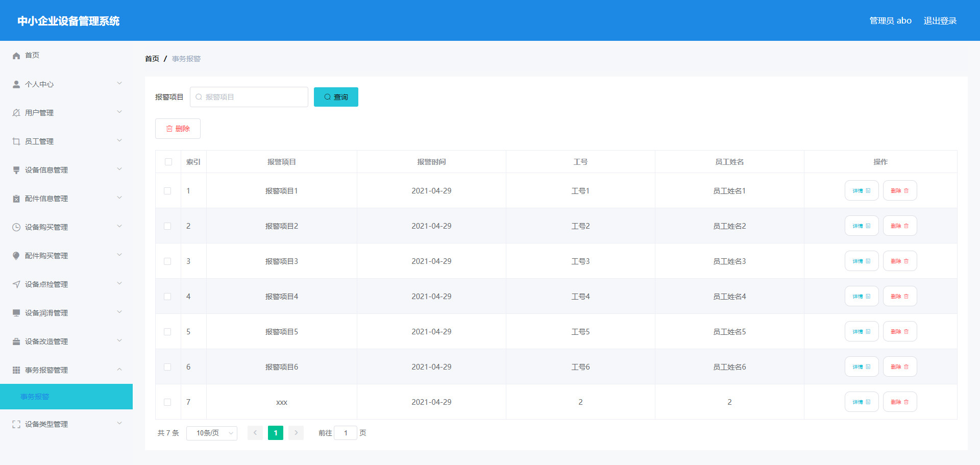
Task: Delete row xxx with its 删除 button
Action: [x=900, y=402]
